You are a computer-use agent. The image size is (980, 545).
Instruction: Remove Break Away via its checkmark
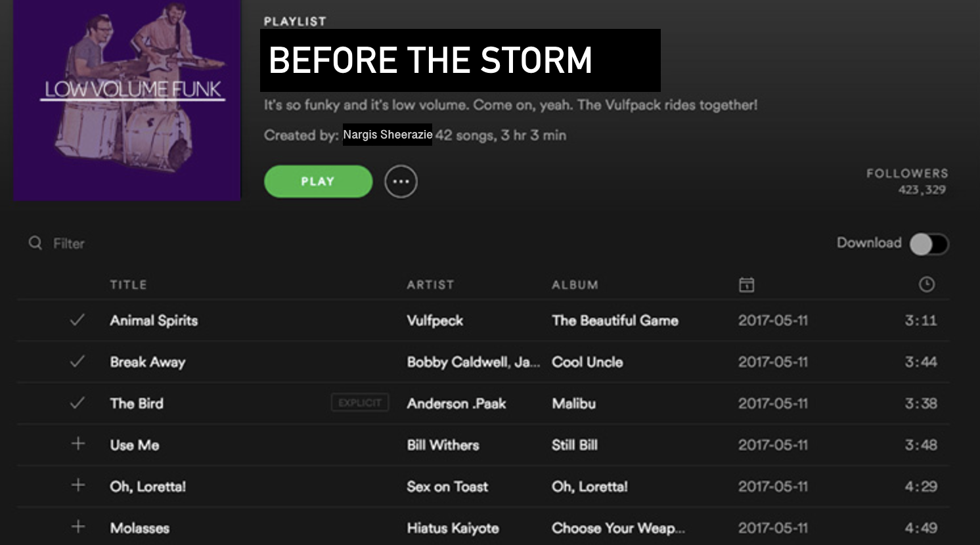(78, 362)
